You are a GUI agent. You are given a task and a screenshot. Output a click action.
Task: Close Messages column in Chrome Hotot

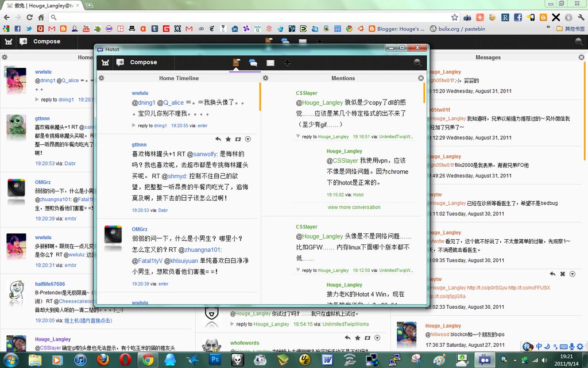click(581, 57)
